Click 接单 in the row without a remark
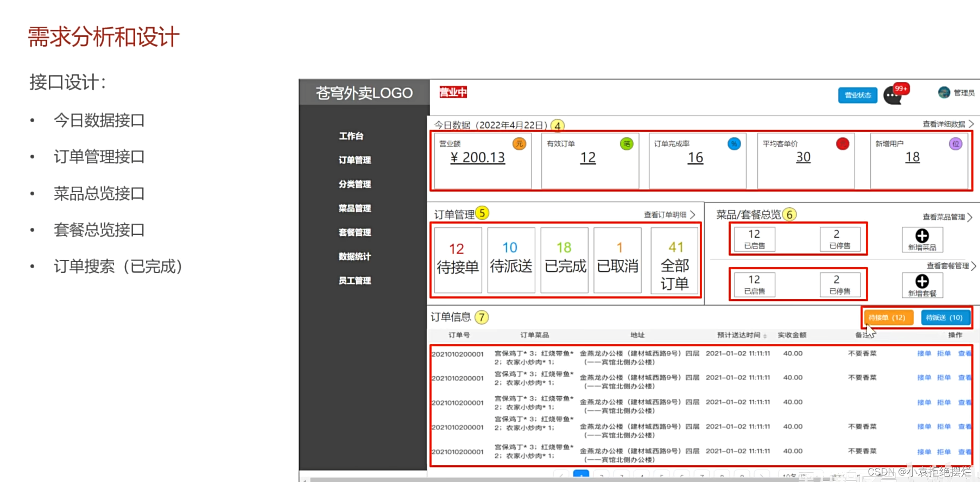 coord(924,403)
